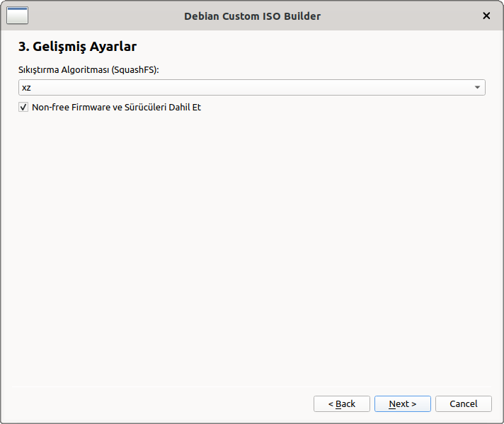Expand the compression algorithm dropdown arrow
The image size is (504, 424).
[477, 88]
